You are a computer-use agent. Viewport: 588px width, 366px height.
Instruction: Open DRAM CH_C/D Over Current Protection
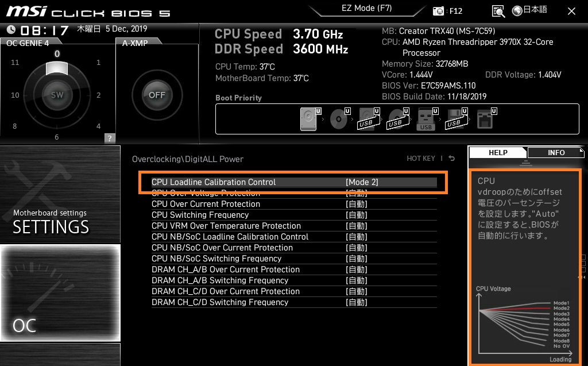tap(294, 291)
